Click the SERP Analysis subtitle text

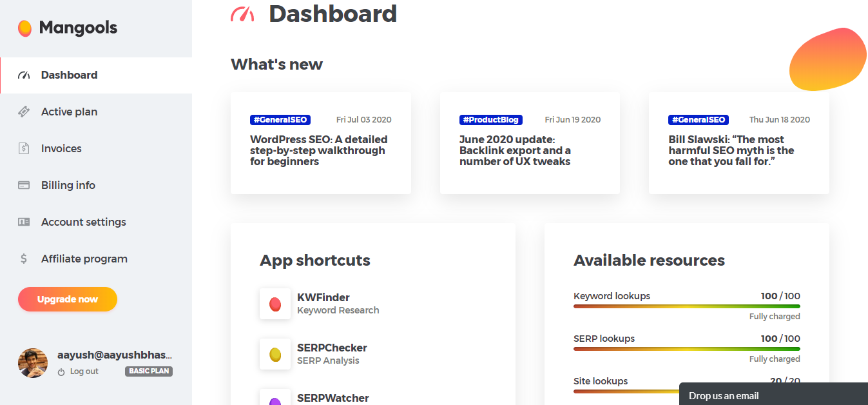pyautogui.click(x=328, y=361)
